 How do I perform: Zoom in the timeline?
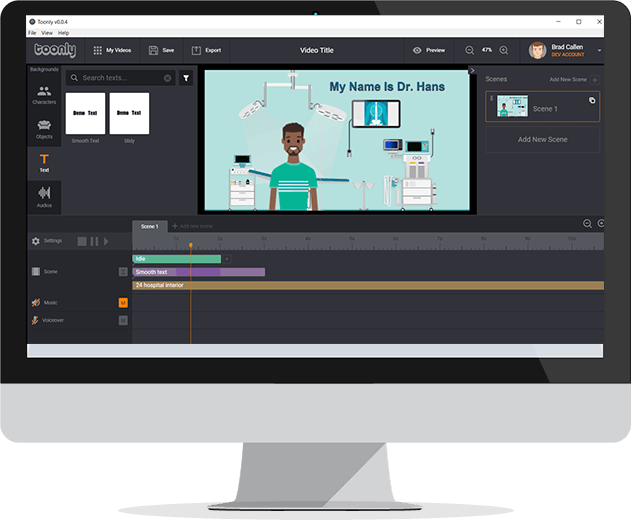[600, 223]
